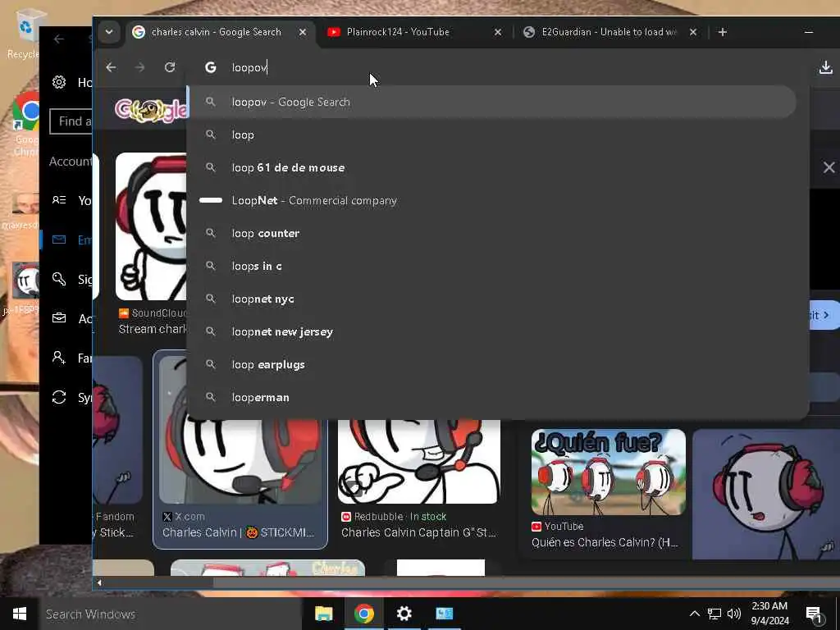Click the taskbar clock showing 2:30 AM

(x=769, y=614)
